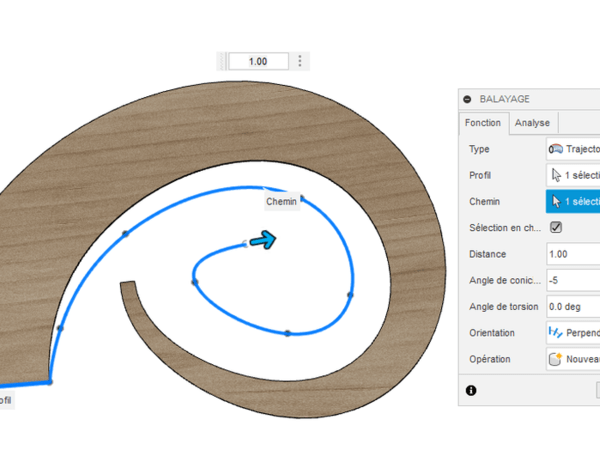
Task: Switch to the Fonction tab
Action: click(x=482, y=124)
